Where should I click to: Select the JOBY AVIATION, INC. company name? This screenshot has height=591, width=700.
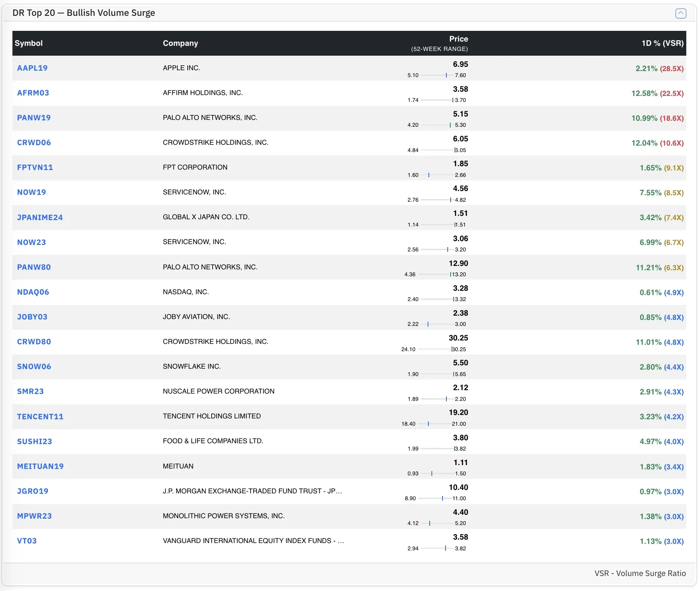click(196, 317)
